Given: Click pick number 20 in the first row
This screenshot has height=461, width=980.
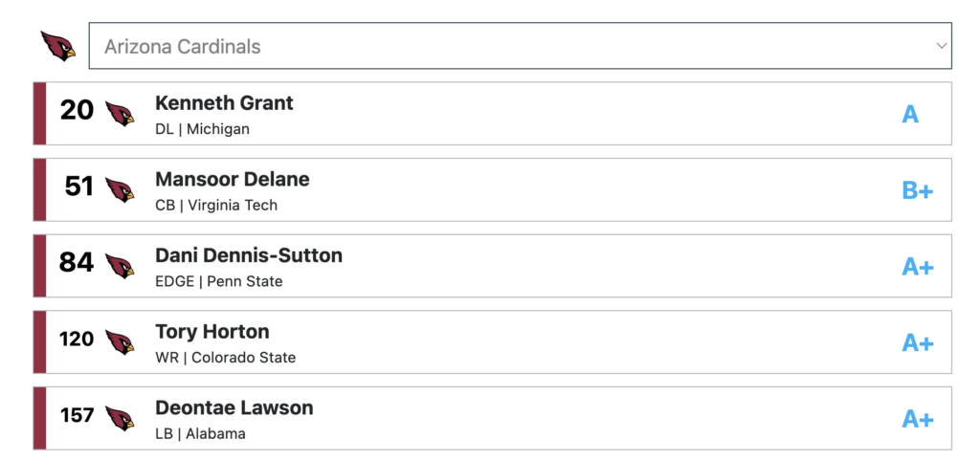Looking at the screenshot, I should point(77,111).
